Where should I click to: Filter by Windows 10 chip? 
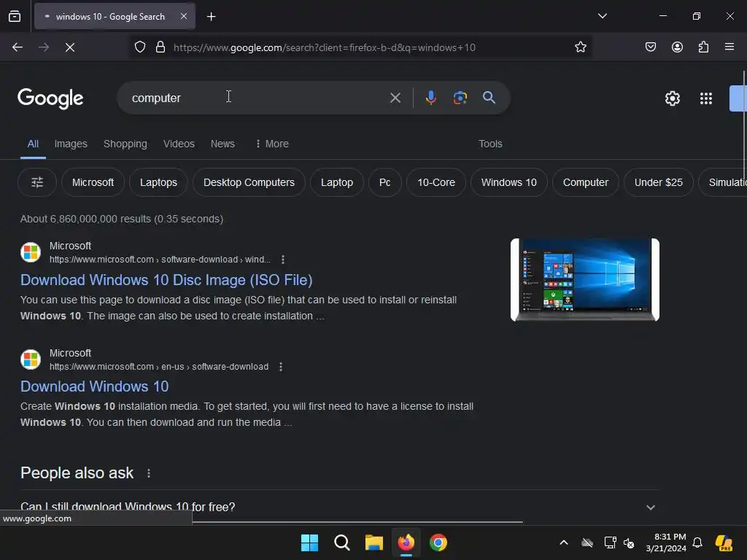click(508, 182)
